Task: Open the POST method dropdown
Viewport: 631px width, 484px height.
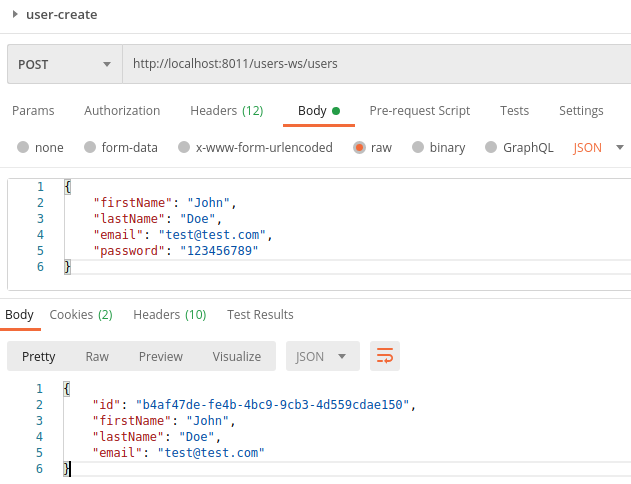Action: click(64, 64)
